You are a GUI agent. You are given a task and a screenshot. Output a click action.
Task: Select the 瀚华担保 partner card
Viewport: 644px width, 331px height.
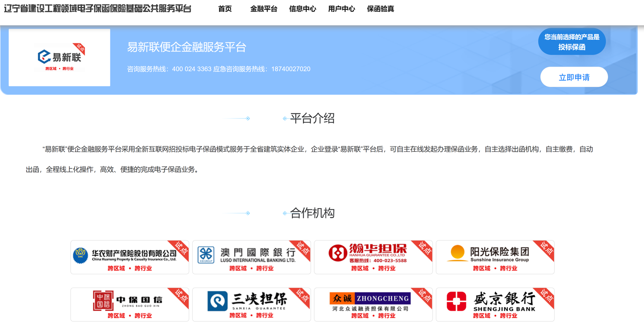373,257
